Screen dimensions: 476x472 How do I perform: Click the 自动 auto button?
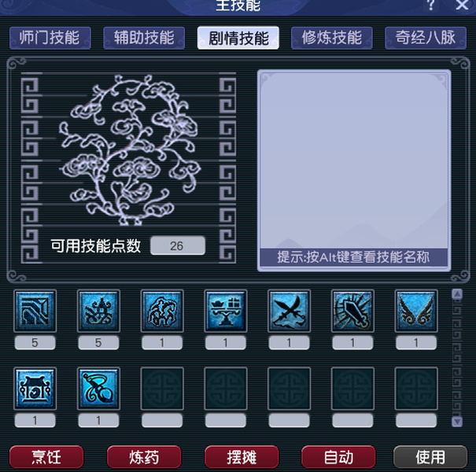pos(338,457)
